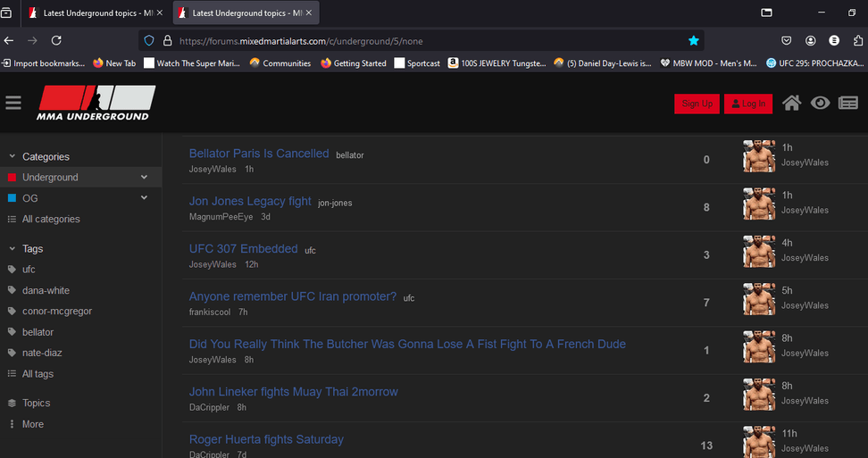The width and height of the screenshot is (868, 458).
Task: Open the Butcher French Dude fist fight topic
Action: [407, 344]
